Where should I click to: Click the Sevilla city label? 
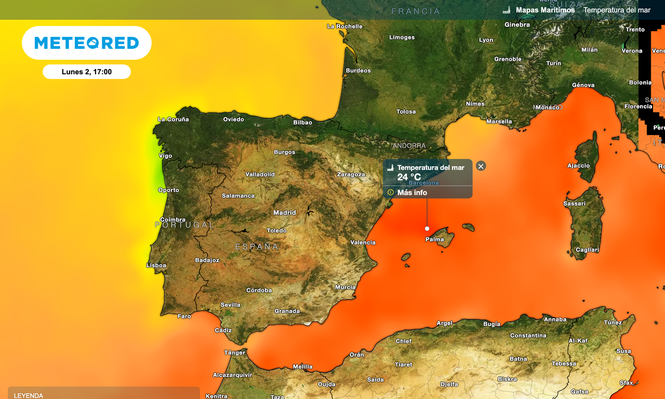(230, 305)
